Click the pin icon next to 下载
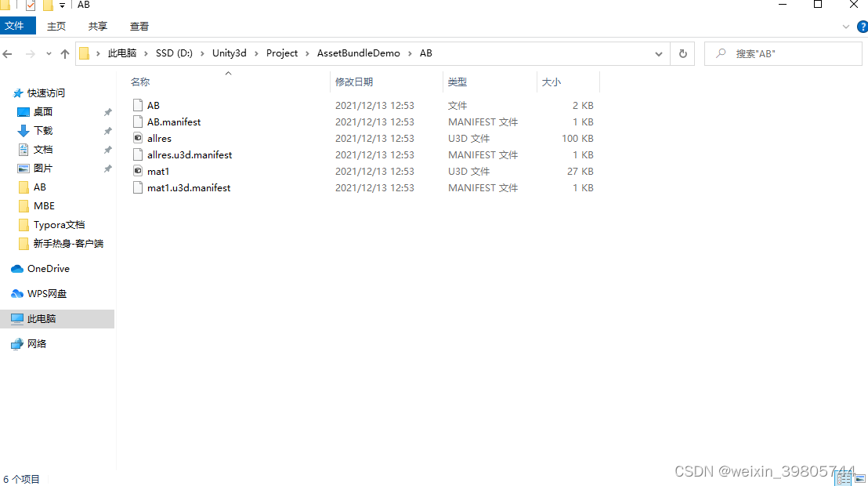868x486 pixels. click(x=108, y=131)
